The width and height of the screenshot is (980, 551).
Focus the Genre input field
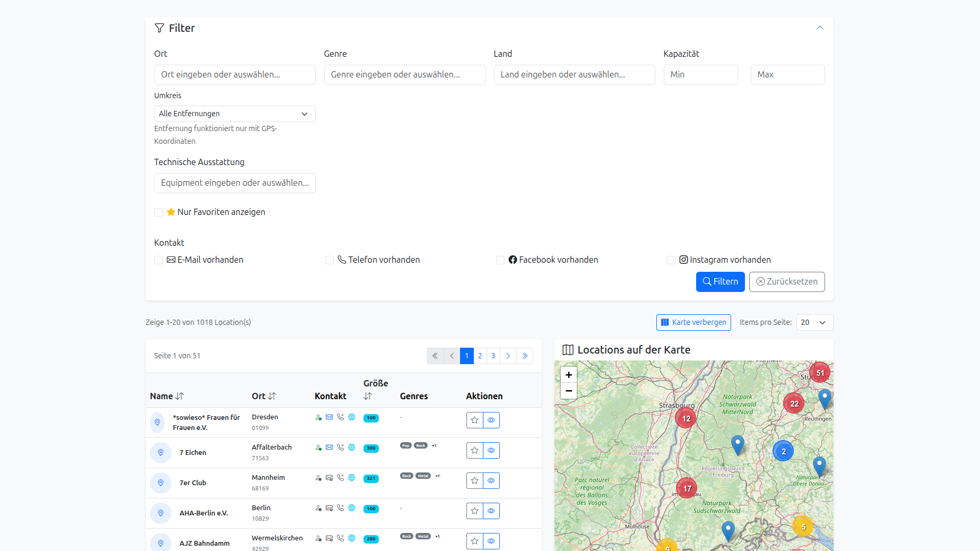click(x=404, y=75)
